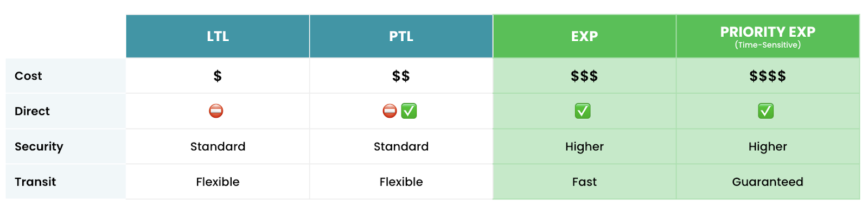Click the Direct row label
The height and width of the screenshot is (206, 868).
pyautogui.click(x=32, y=111)
